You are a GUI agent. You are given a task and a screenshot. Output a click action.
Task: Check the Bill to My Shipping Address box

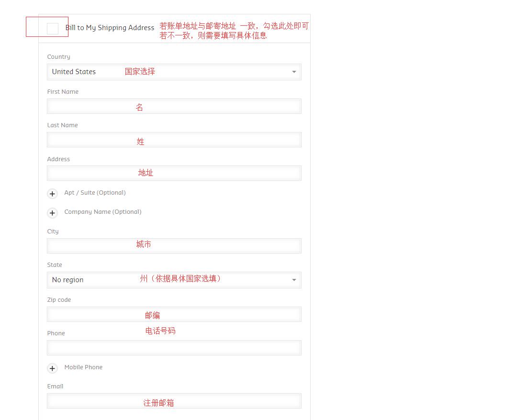[x=53, y=28]
